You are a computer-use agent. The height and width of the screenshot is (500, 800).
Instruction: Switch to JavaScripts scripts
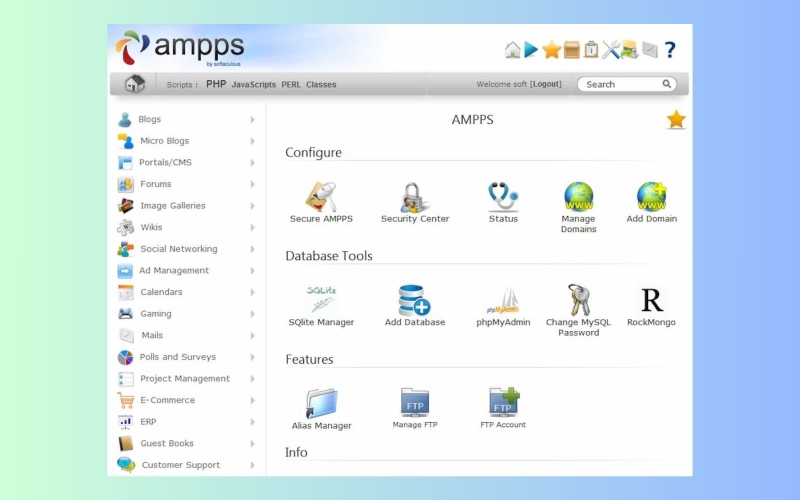click(x=254, y=85)
